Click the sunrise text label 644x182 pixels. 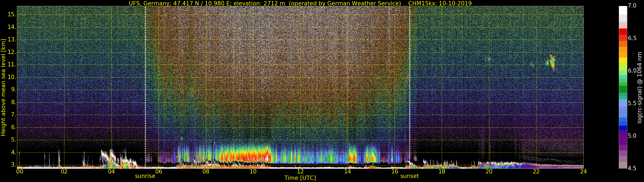point(145,176)
